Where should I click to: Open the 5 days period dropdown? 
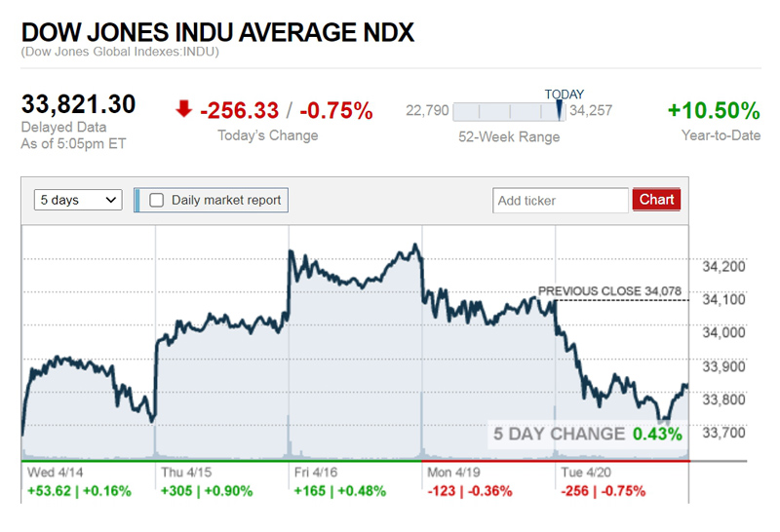79,200
